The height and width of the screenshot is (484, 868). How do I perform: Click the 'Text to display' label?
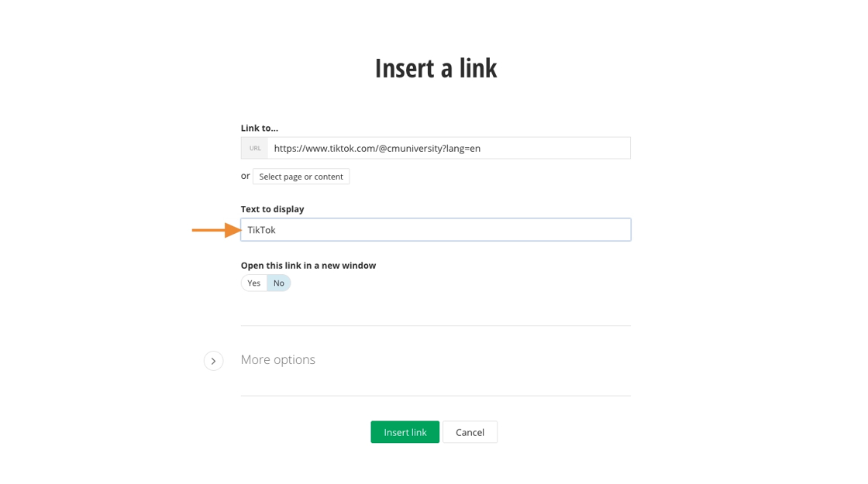coord(272,209)
